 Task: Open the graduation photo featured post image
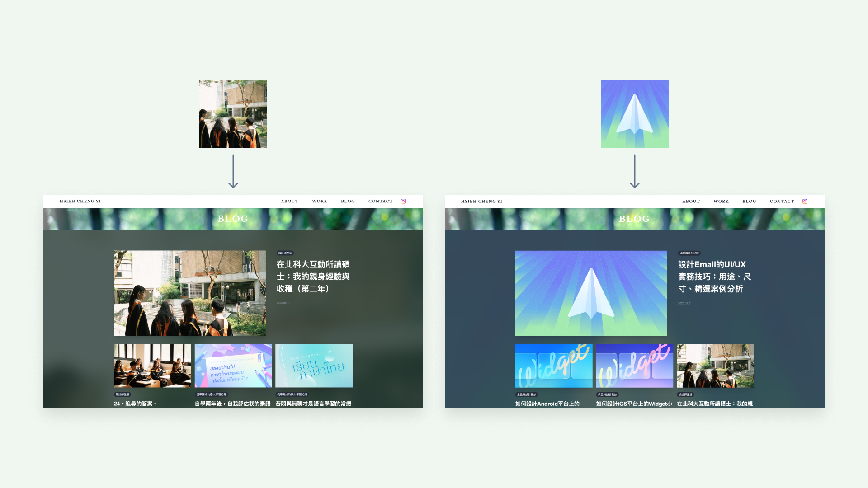tap(190, 293)
